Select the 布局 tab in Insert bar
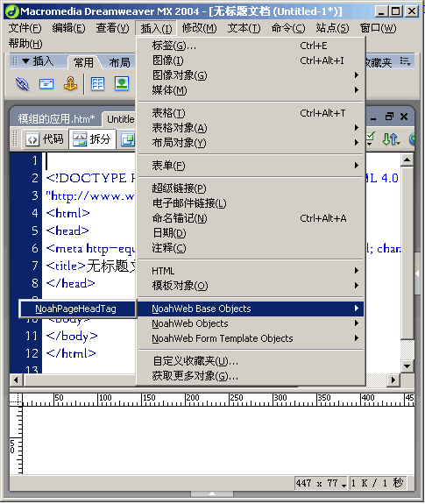The height and width of the screenshot is (504, 425). tap(119, 62)
